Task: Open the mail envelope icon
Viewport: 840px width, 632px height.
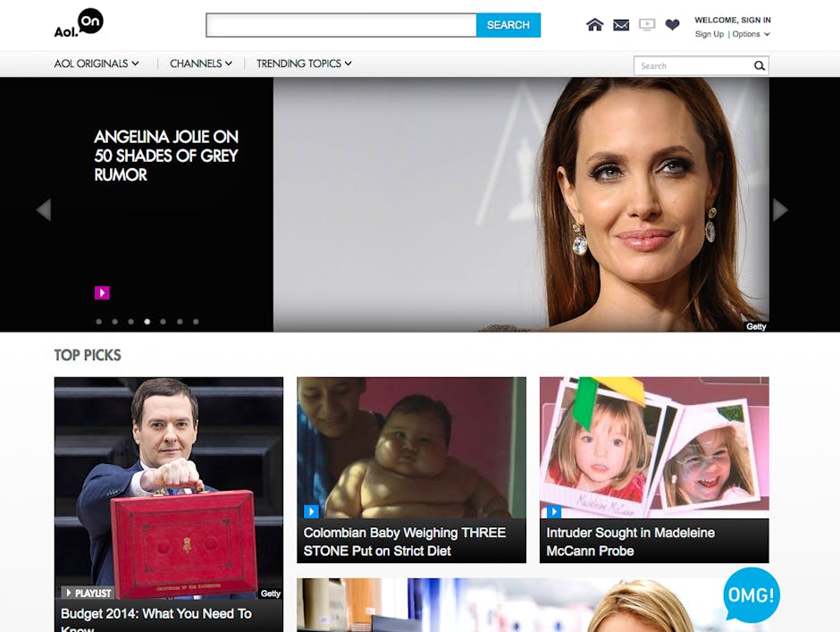Action: click(x=621, y=25)
